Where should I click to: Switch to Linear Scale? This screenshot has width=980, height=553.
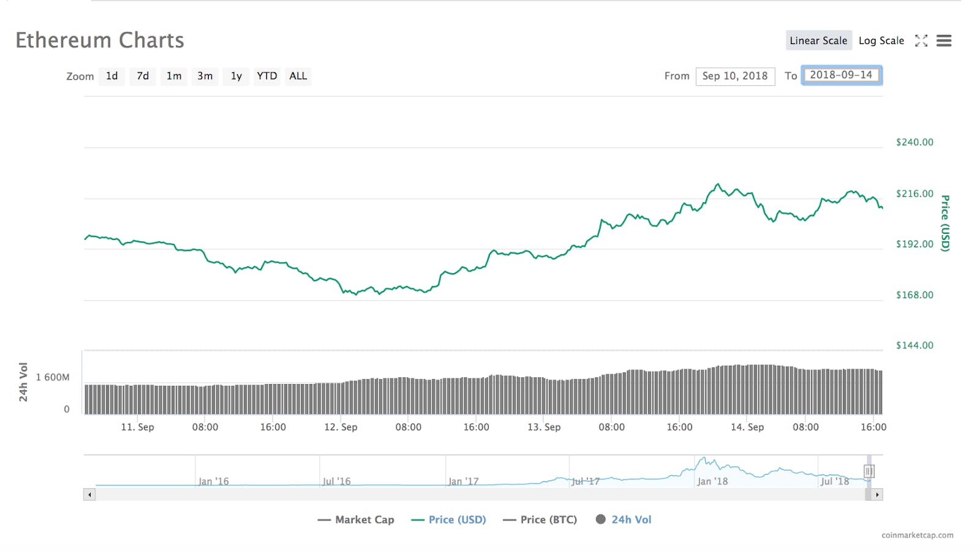(x=818, y=40)
